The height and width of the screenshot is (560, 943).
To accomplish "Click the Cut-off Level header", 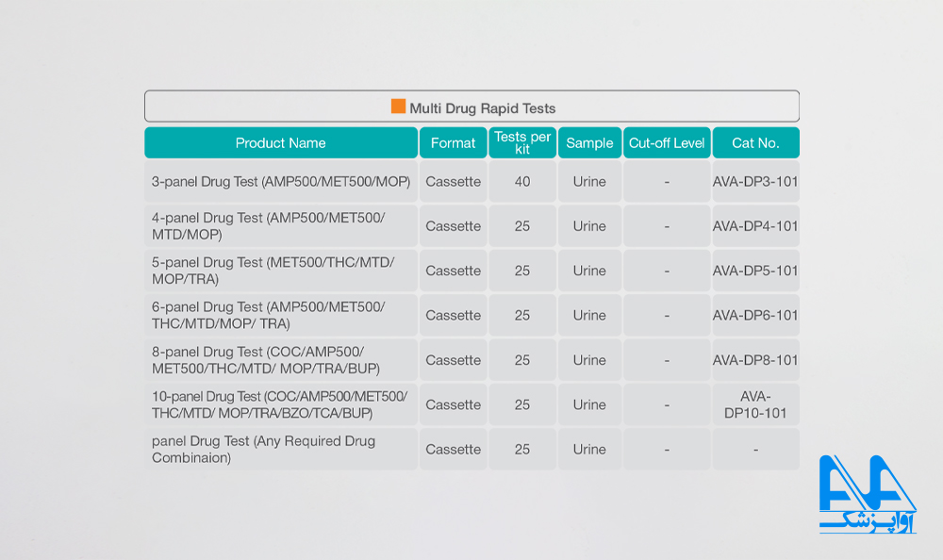I will [667, 142].
